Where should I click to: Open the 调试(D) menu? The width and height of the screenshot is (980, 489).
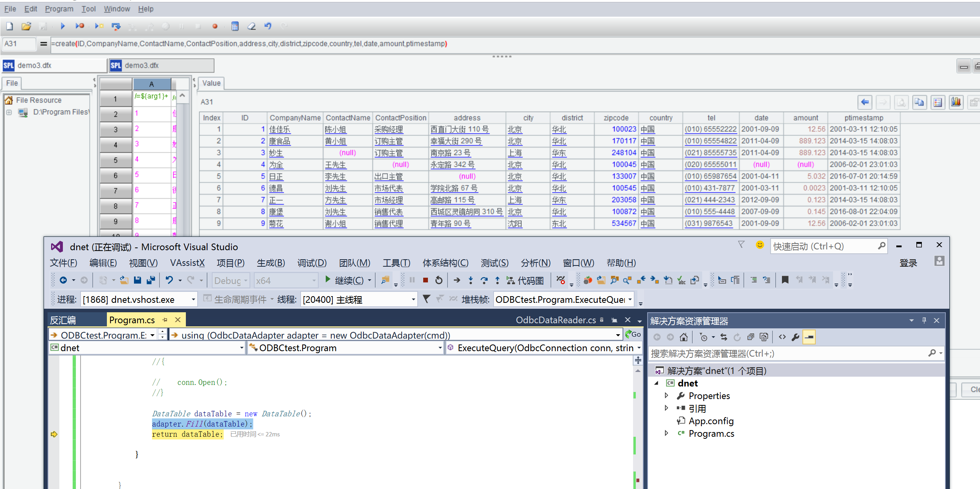coord(312,263)
